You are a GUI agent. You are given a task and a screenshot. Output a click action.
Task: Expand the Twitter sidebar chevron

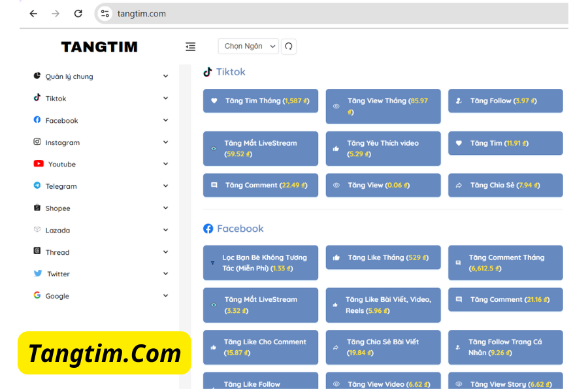click(x=165, y=274)
